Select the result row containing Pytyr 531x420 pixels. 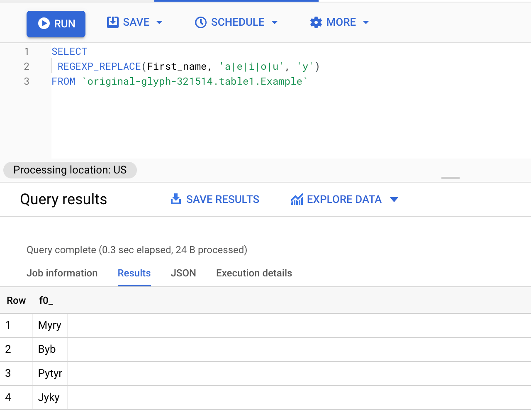click(50, 373)
